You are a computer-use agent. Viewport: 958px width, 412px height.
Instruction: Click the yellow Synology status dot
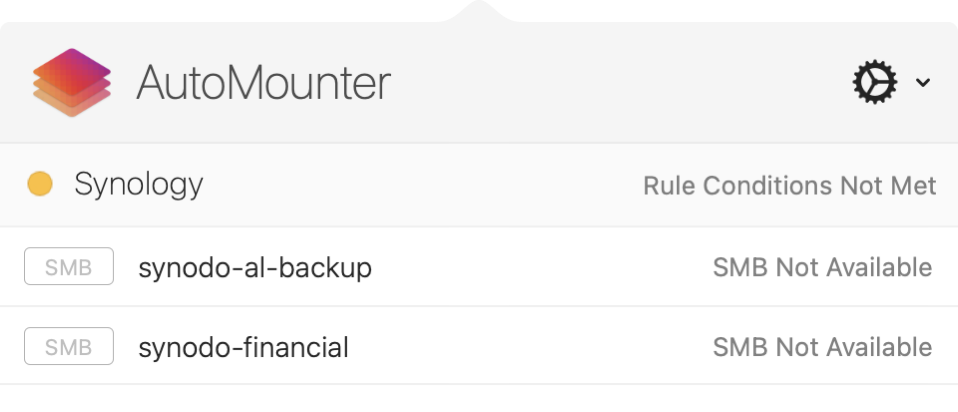click(40, 185)
